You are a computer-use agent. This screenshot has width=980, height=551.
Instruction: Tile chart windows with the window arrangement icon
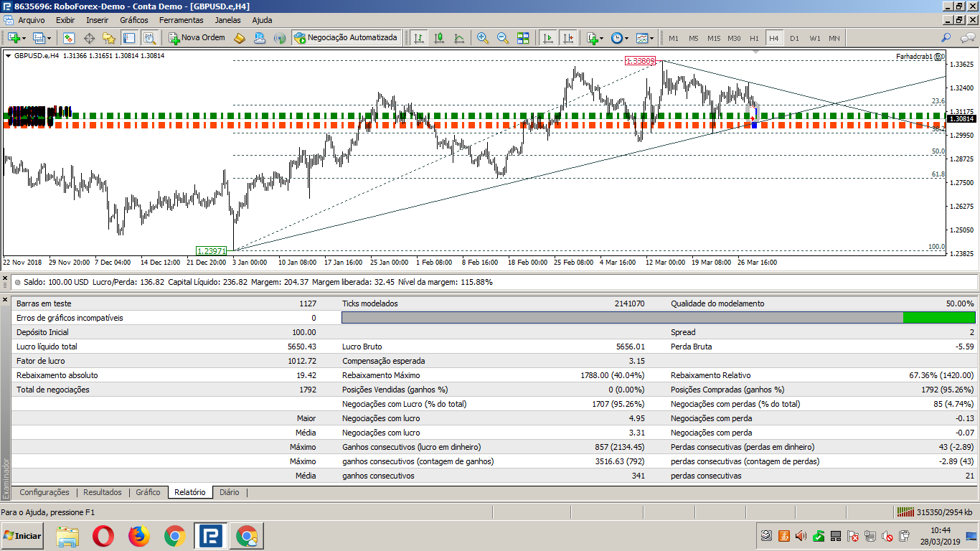tap(523, 38)
